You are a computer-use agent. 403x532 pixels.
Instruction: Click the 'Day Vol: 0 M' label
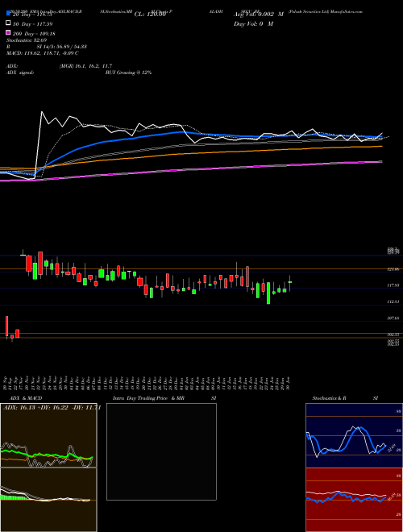[253, 23]
